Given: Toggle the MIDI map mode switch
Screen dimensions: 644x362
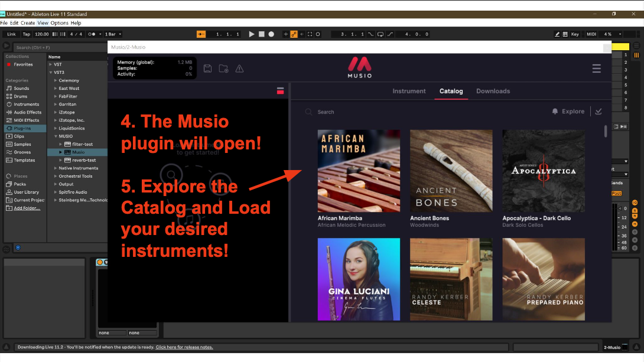Looking at the screenshot, I should (591, 34).
